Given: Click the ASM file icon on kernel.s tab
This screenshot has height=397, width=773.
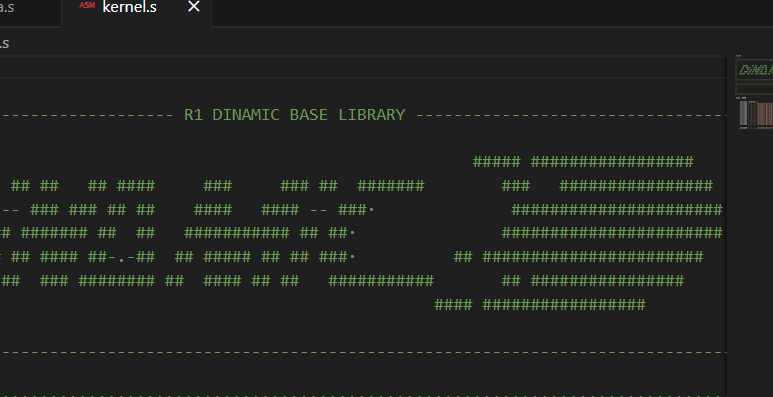Looking at the screenshot, I should [87, 6].
